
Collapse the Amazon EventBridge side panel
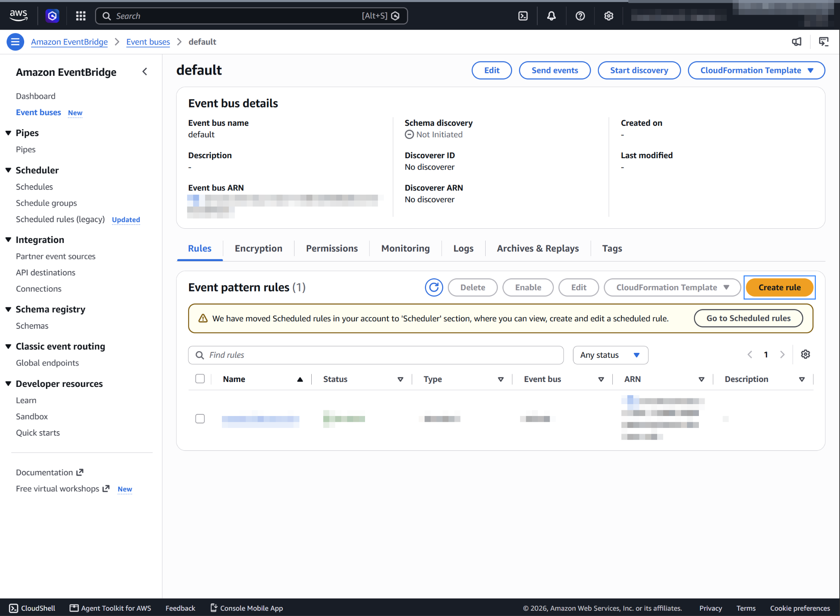point(145,72)
